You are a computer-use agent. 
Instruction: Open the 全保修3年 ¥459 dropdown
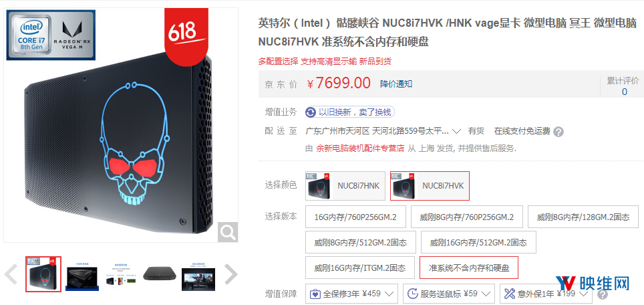pos(351,294)
